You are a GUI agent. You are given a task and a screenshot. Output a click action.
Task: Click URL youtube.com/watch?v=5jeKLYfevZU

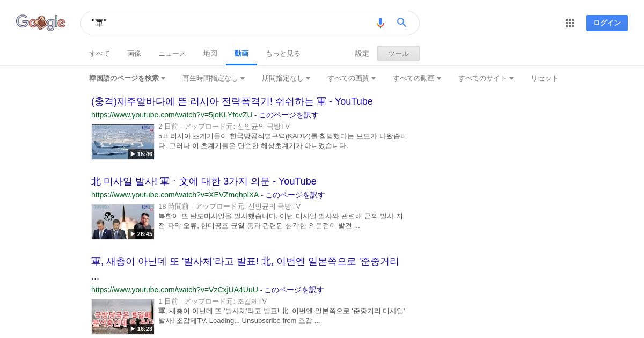click(x=172, y=115)
